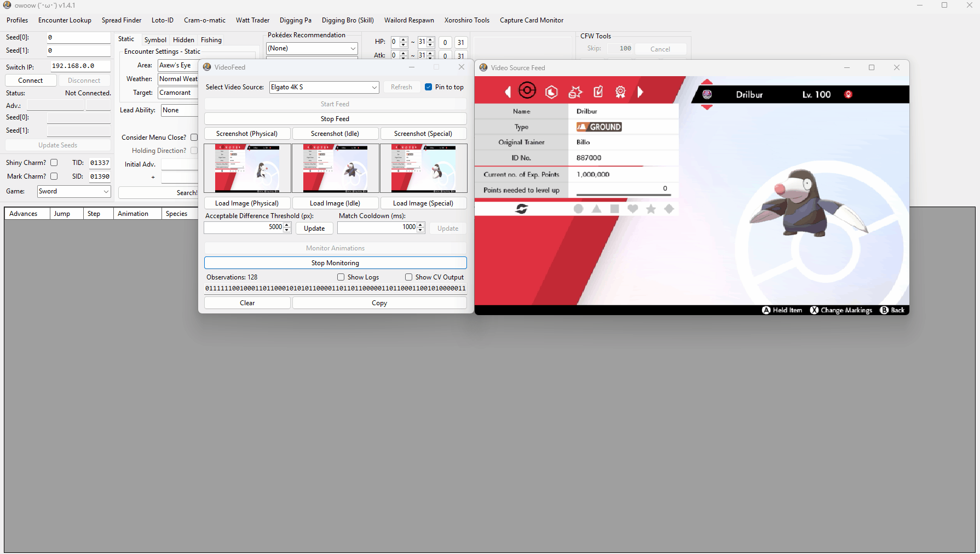Open the Area dropdown showing Axew's Eye
980x554 pixels.
178,65
